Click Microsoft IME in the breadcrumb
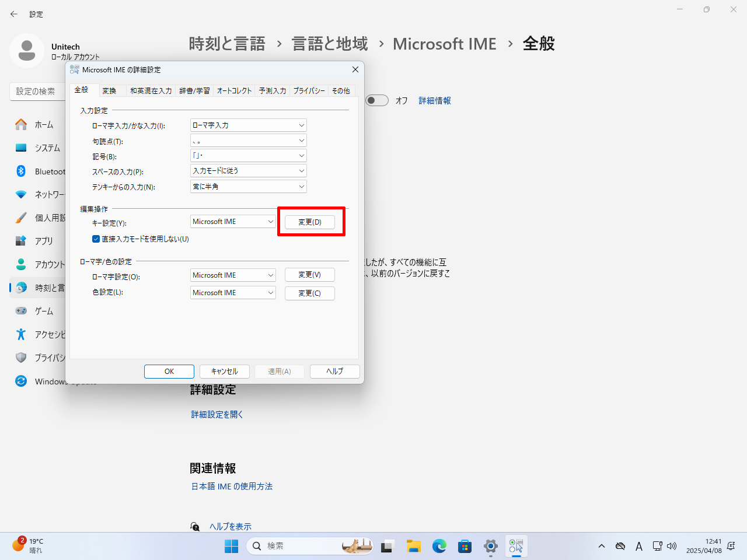 445,44
